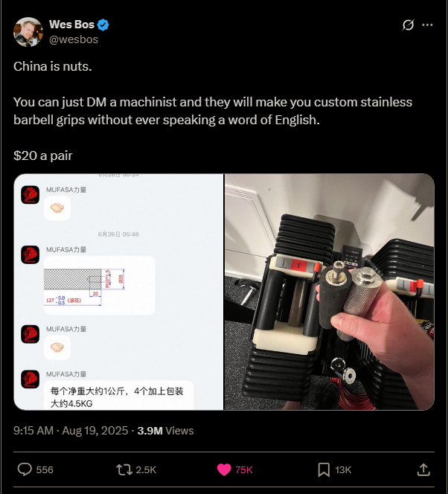Image resolution: width=448 pixels, height=494 pixels.
Task: Open the three-dot more options menu
Action: point(427,25)
